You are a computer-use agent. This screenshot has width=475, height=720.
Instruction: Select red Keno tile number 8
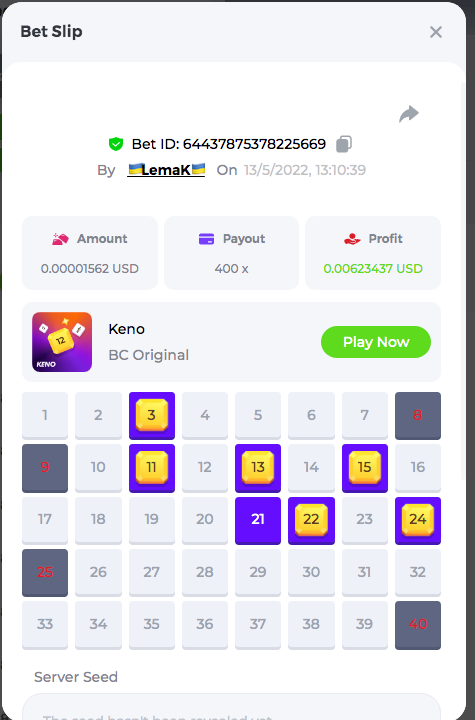point(418,416)
